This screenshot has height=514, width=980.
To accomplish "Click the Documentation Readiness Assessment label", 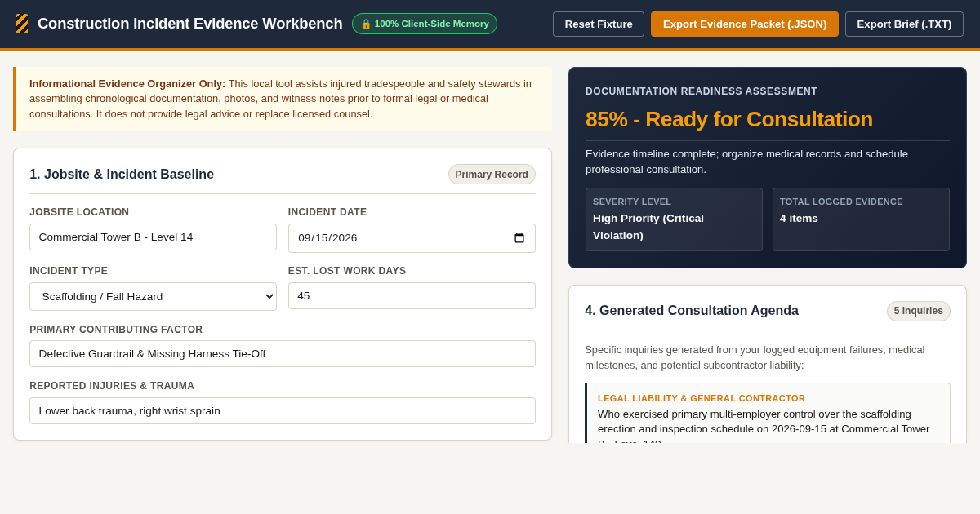I will pos(702,91).
